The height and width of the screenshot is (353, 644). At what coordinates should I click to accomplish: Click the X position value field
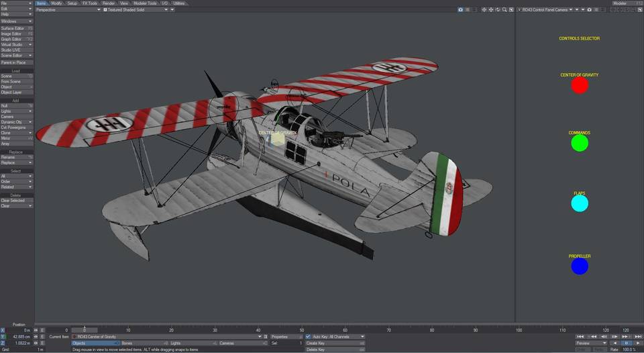[x=19, y=330]
